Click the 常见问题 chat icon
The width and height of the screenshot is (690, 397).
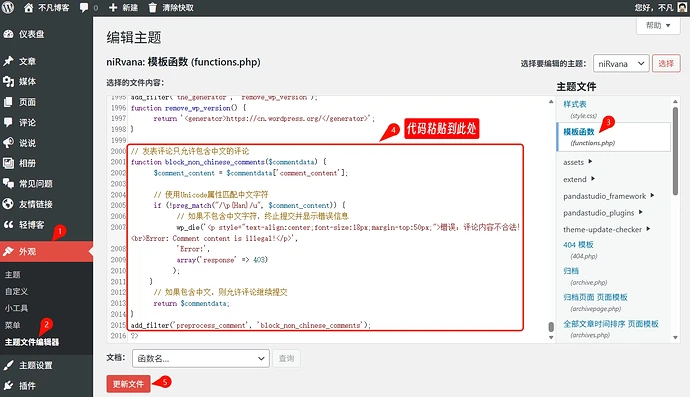pos(8,184)
